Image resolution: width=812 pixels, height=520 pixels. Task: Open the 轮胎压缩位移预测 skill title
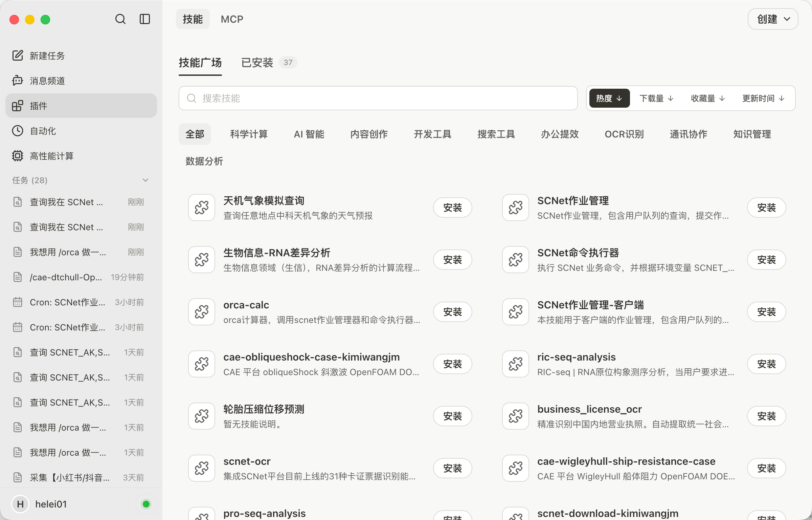click(x=264, y=409)
